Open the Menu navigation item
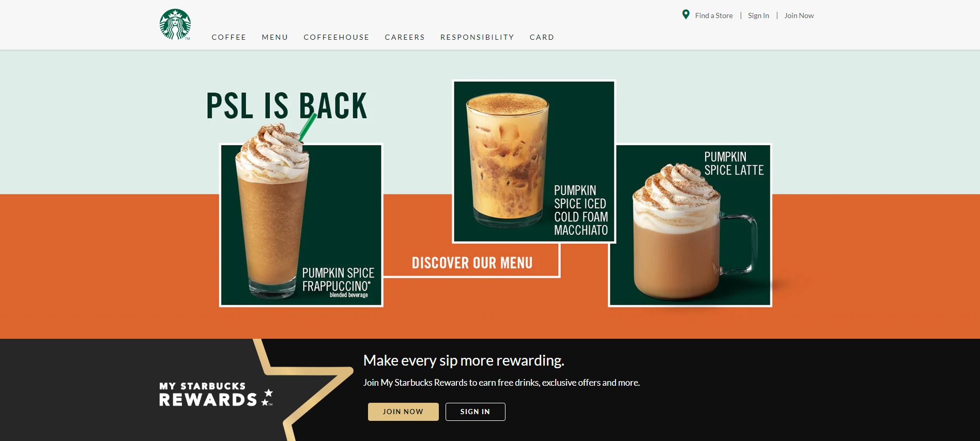Screen dimensions: 980x441 [x=275, y=37]
